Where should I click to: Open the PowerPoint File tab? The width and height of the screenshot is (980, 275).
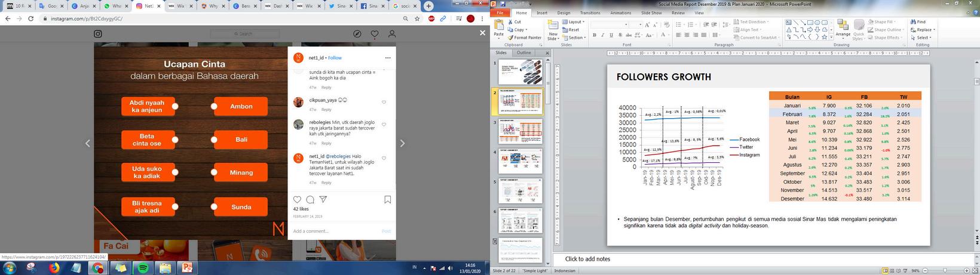pyautogui.click(x=500, y=13)
